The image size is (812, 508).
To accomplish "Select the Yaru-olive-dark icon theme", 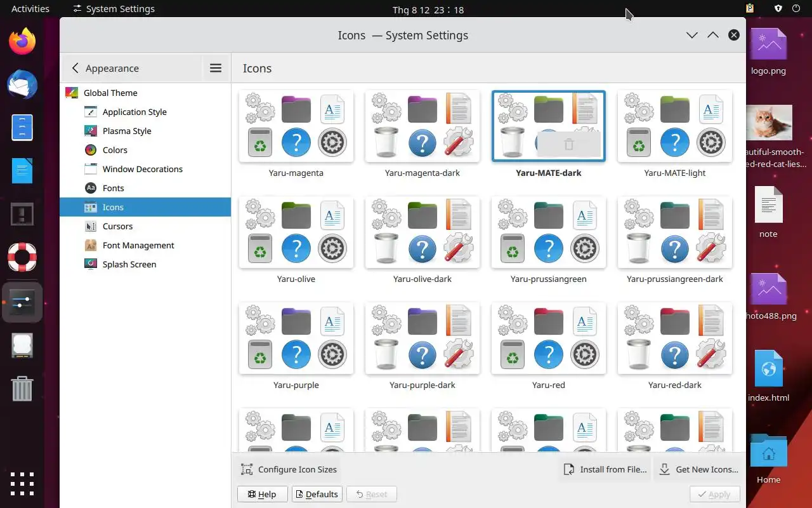I will (422, 232).
